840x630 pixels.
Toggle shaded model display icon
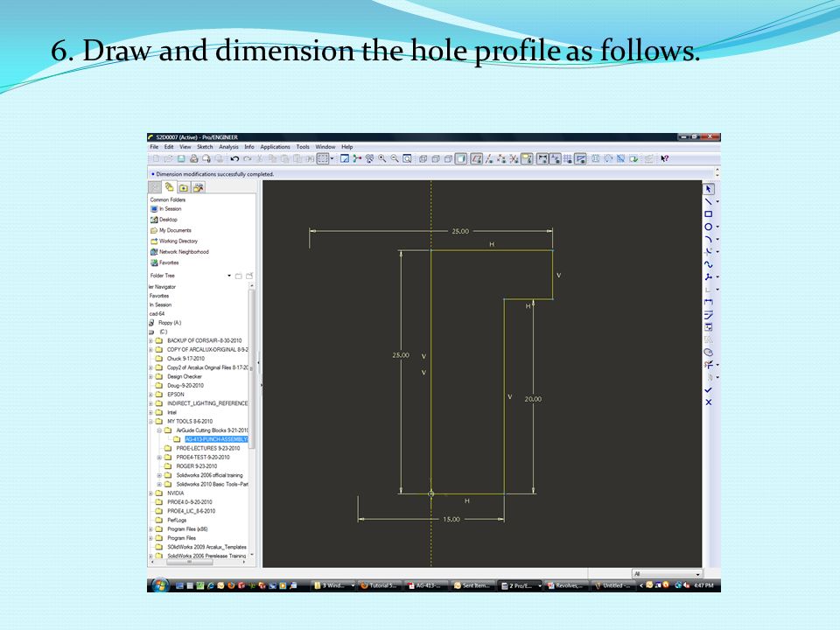(x=461, y=158)
